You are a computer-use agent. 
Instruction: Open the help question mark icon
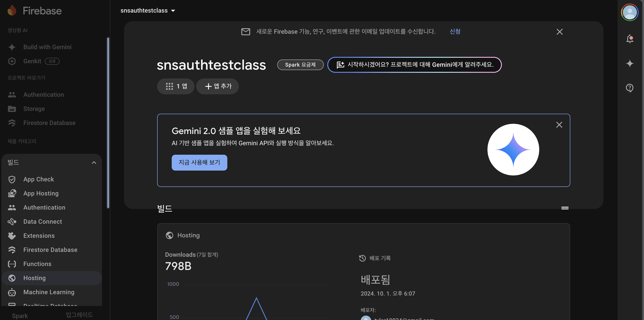click(629, 88)
